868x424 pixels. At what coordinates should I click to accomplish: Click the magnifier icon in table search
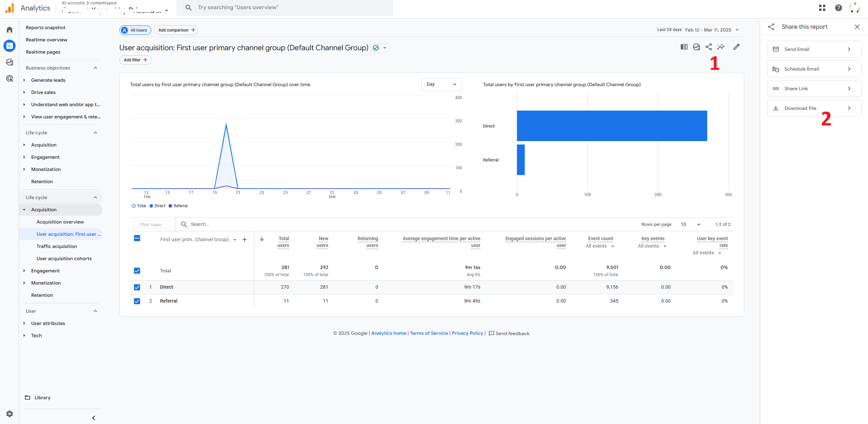pos(184,224)
